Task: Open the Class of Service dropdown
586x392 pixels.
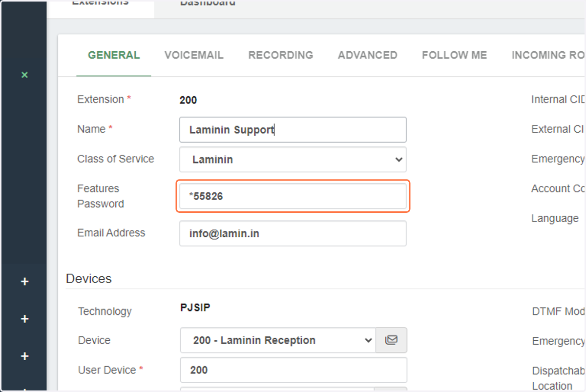Action: point(293,159)
